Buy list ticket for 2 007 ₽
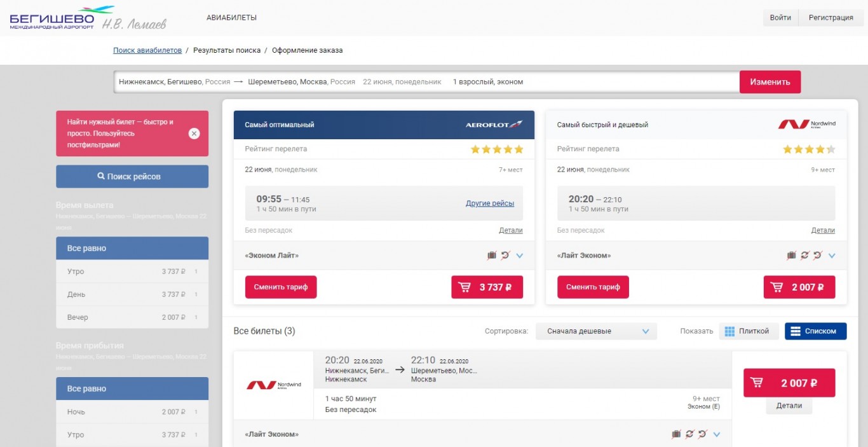 (789, 383)
